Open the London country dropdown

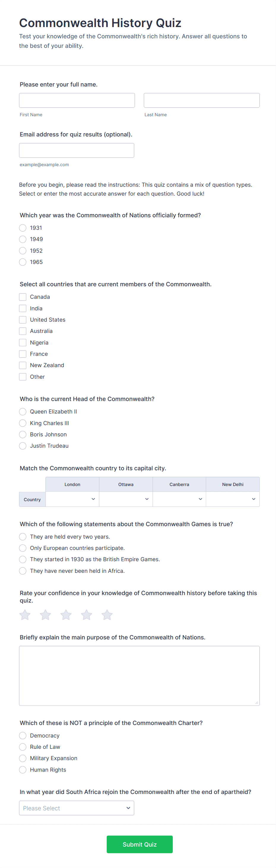point(72,499)
